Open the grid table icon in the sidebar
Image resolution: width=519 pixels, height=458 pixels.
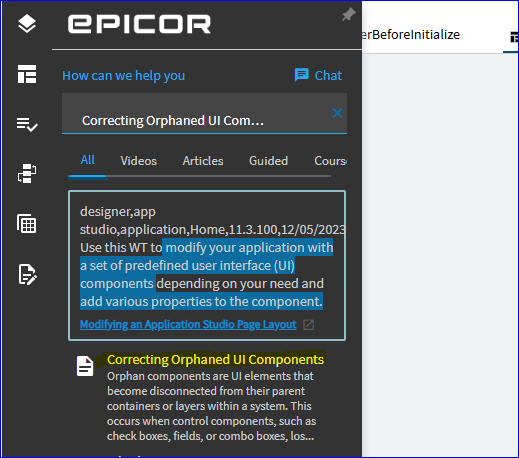coord(27,224)
